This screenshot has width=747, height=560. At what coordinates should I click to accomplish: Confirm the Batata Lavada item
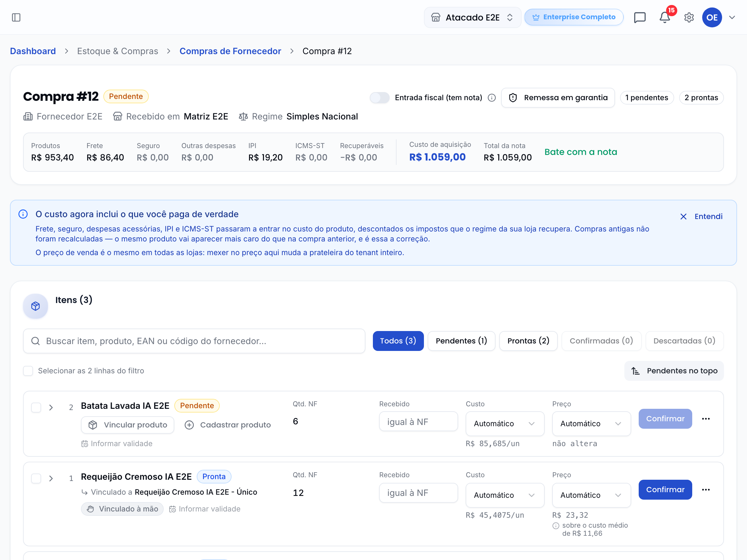coord(665,419)
